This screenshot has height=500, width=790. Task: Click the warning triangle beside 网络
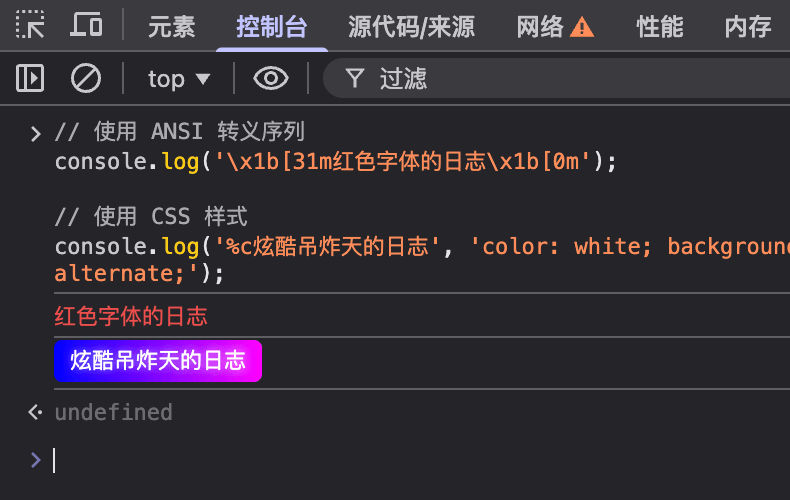[x=582, y=27]
